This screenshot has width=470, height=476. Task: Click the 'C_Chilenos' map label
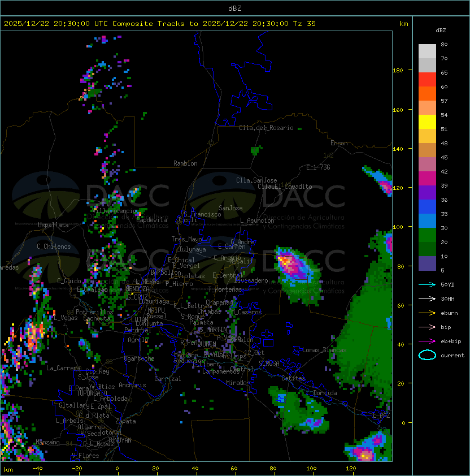coord(54,246)
